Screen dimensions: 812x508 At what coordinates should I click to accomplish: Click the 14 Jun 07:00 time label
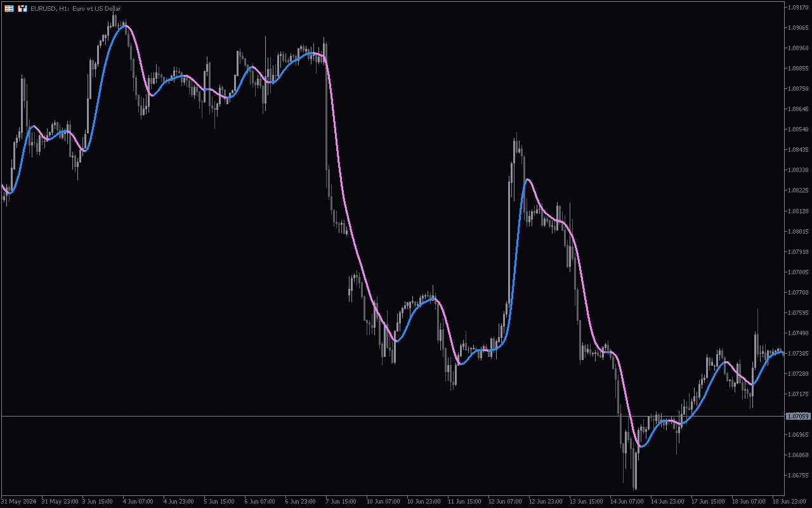pos(625,501)
